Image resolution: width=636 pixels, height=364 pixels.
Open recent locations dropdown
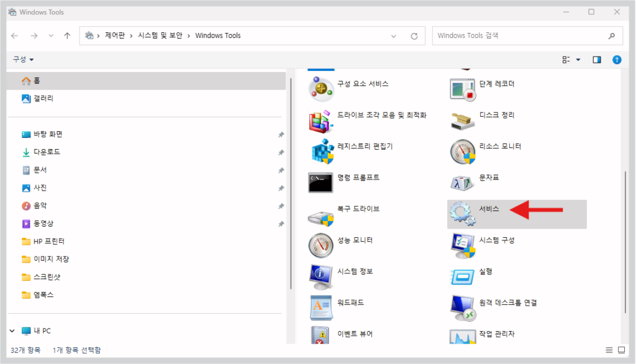click(x=51, y=35)
